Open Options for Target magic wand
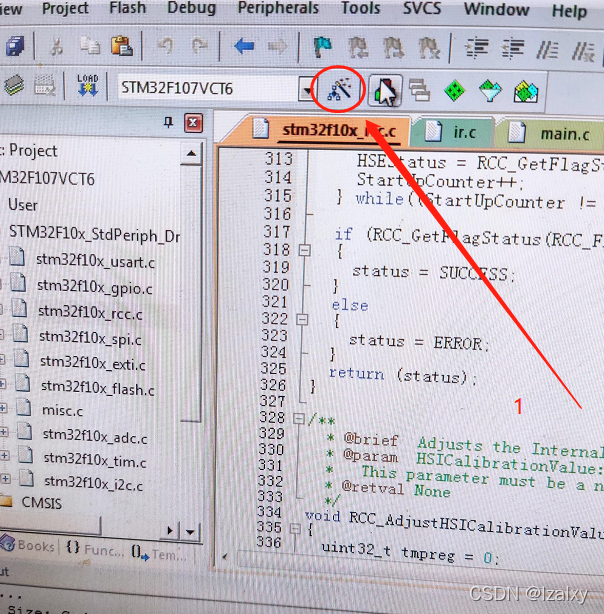Viewport: 604px width, 614px height. pyautogui.click(x=339, y=89)
